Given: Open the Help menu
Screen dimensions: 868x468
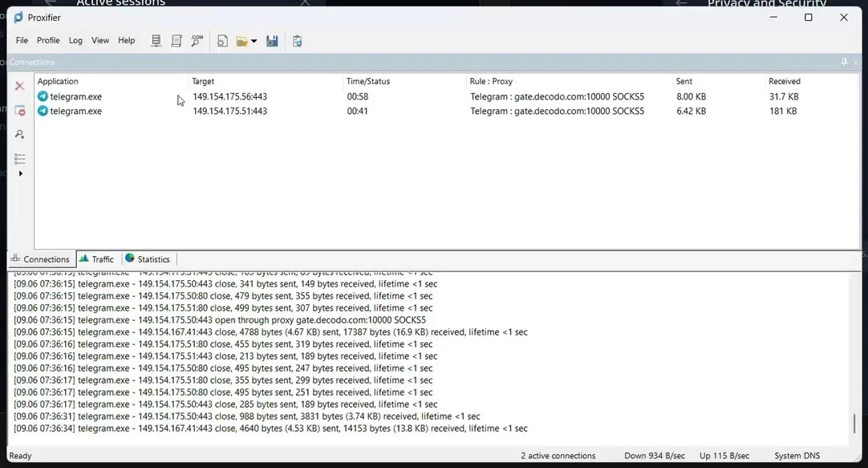Looking at the screenshot, I should coord(126,40).
